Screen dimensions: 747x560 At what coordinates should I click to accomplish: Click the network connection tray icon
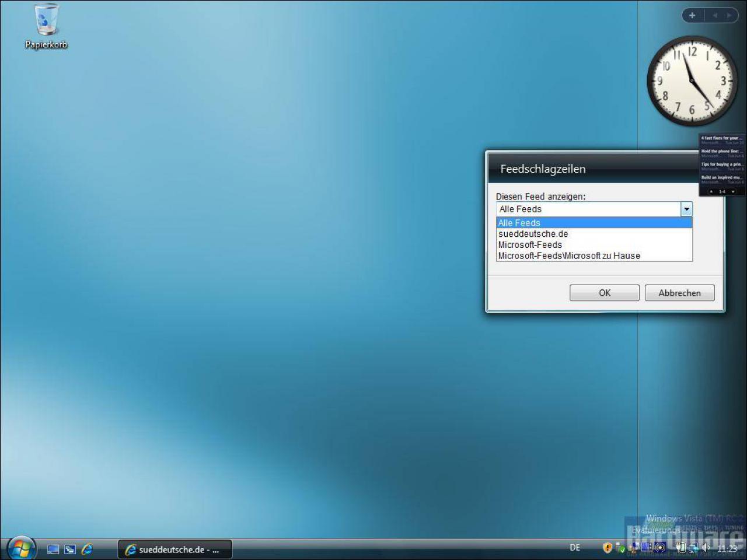coord(693,547)
